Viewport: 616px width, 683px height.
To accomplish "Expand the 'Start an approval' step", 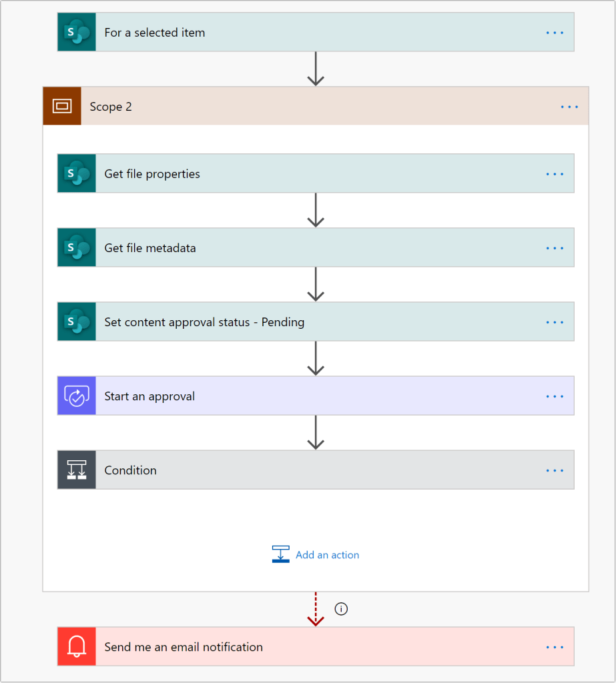I will (300, 396).
